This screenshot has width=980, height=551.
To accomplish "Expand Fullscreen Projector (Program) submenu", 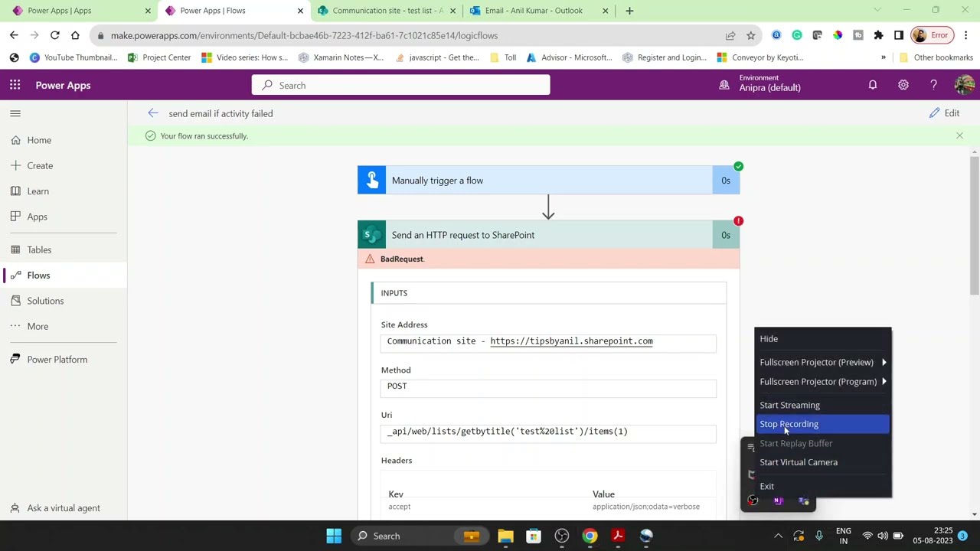I will [822, 381].
